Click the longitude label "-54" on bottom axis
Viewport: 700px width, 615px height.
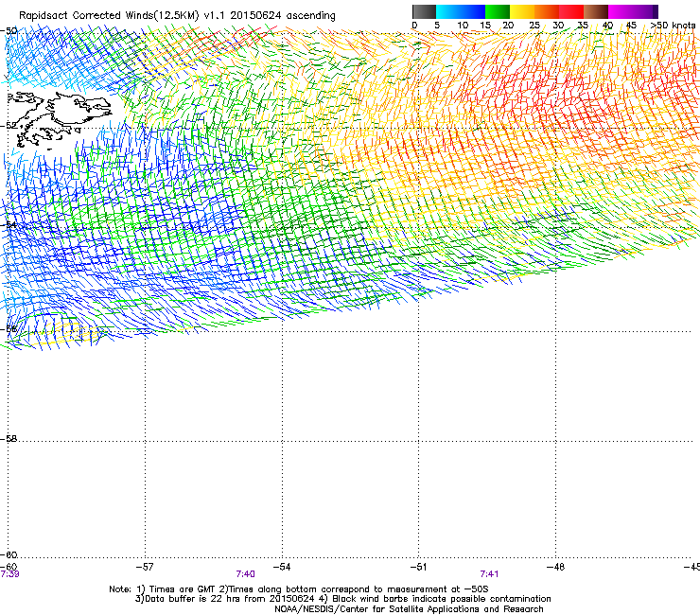click(282, 567)
